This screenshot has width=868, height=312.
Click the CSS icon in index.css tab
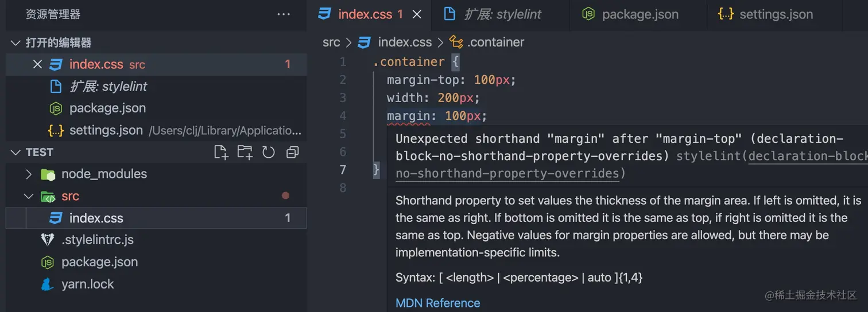click(324, 14)
